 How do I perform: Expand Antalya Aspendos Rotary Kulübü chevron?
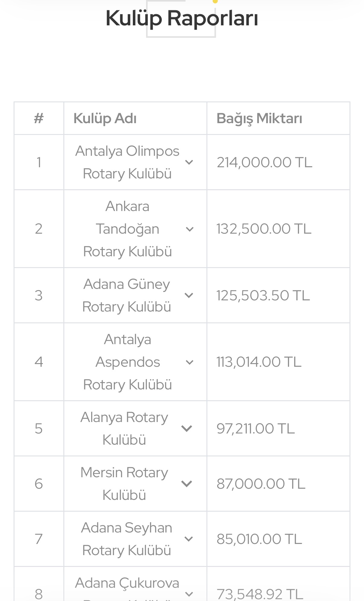coord(190,362)
